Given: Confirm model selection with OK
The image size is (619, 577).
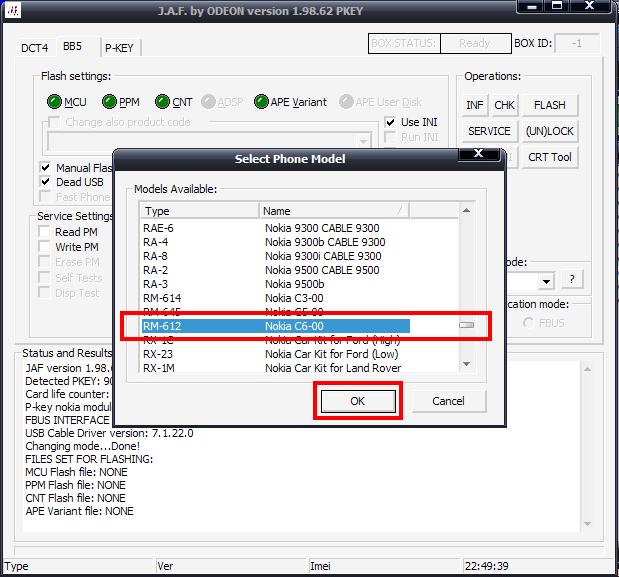Looking at the screenshot, I should coord(358,401).
